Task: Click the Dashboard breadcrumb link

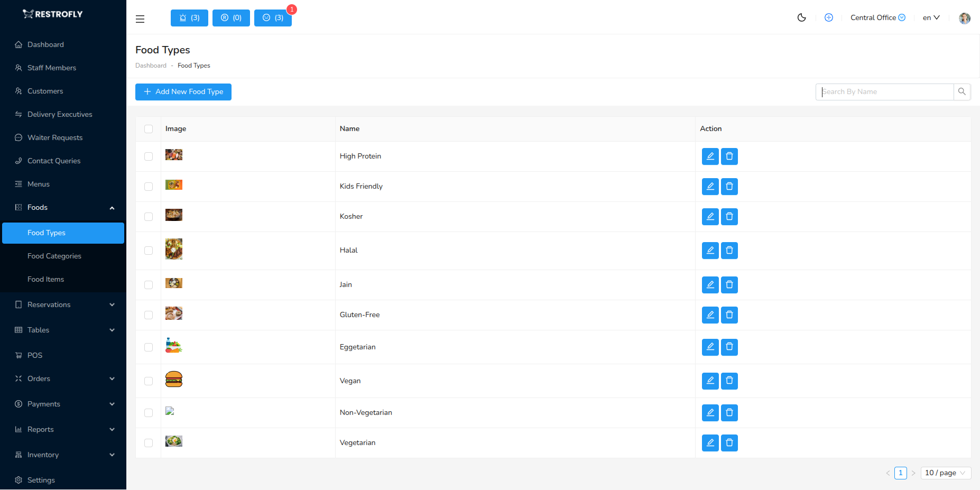Action: [x=151, y=65]
